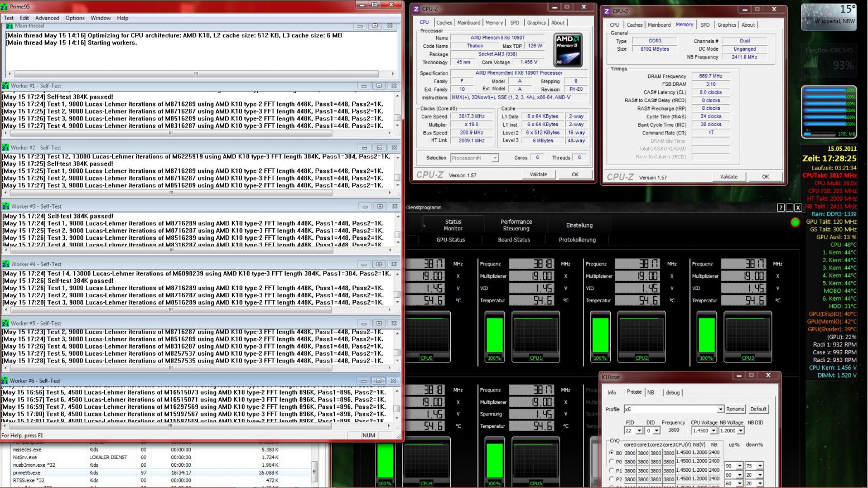The height and width of the screenshot is (488, 868).
Task: Click the Main thread window icon
Action: [9, 26]
